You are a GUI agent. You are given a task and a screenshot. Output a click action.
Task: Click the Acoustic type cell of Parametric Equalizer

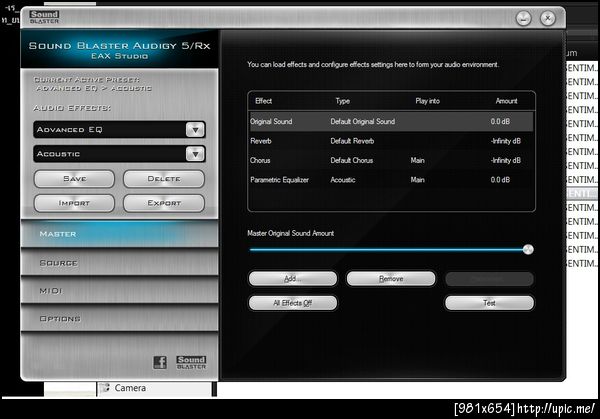pyautogui.click(x=343, y=180)
